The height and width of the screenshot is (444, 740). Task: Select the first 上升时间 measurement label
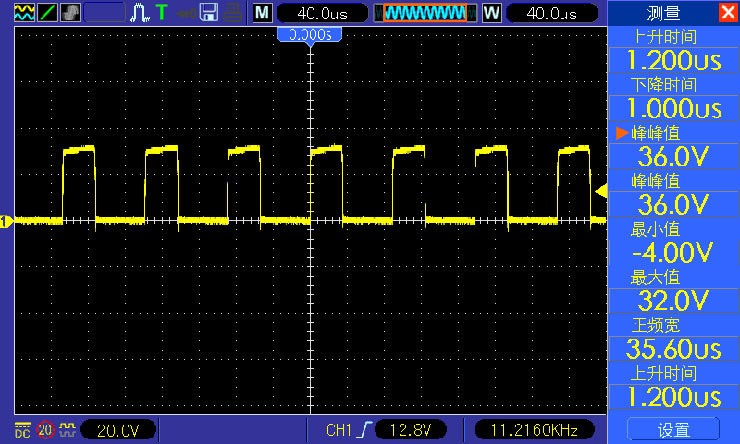pyautogui.click(x=665, y=37)
